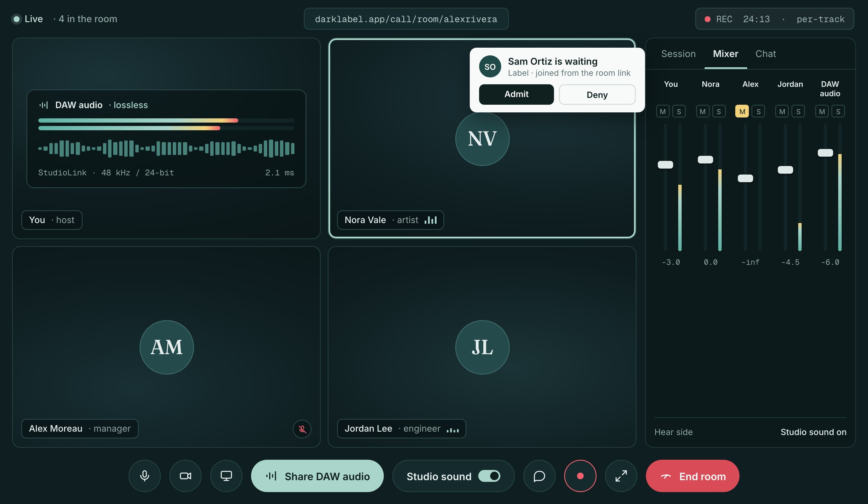868x504 pixels.
Task: Unmute Alex's channel with the M button
Action: [742, 111]
